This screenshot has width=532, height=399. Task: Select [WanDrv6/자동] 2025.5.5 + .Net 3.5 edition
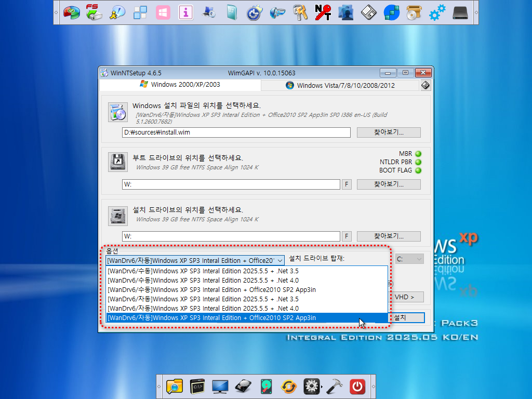click(x=247, y=299)
